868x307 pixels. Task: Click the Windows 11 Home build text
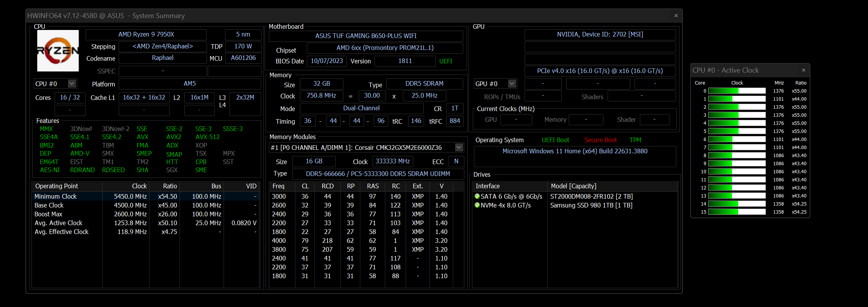[x=575, y=151]
